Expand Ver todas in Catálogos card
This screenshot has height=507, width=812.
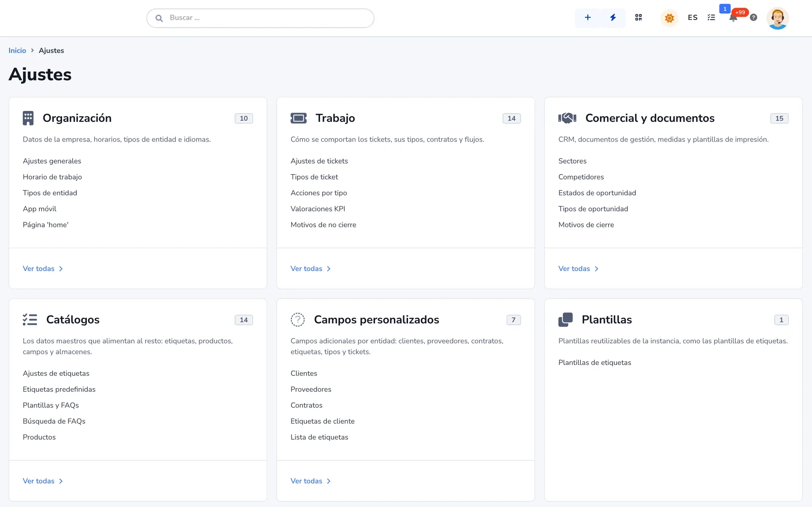(43, 481)
